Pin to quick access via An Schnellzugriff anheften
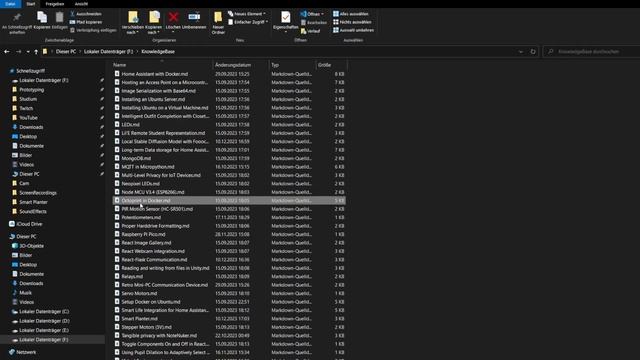The width and height of the screenshot is (640, 360). pos(17,23)
